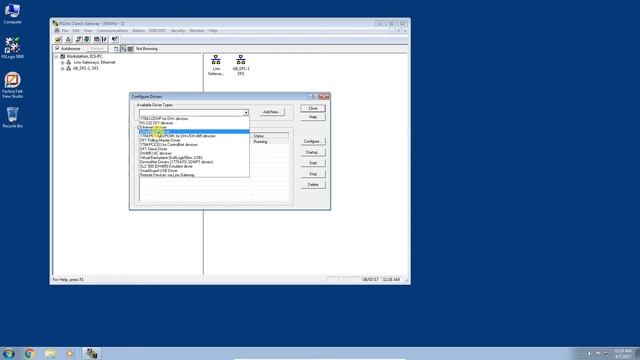Open the Available Driver Types dropdown arrow

tap(246, 112)
